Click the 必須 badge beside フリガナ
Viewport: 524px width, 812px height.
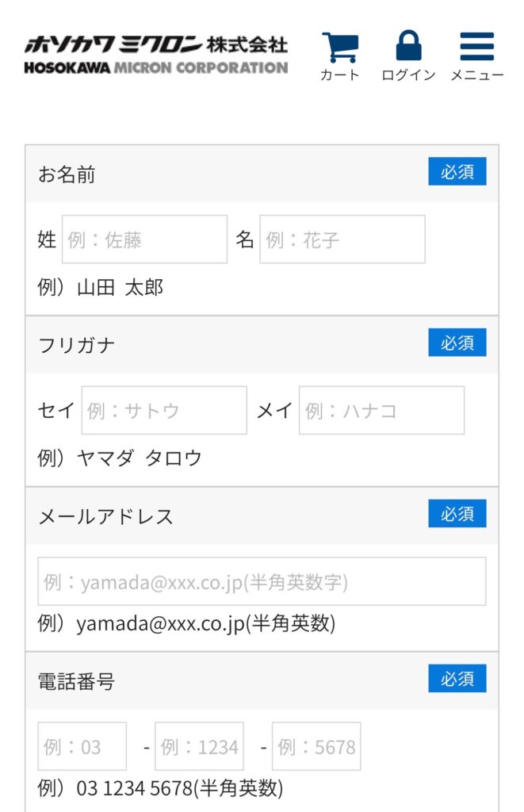click(x=457, y=343)
